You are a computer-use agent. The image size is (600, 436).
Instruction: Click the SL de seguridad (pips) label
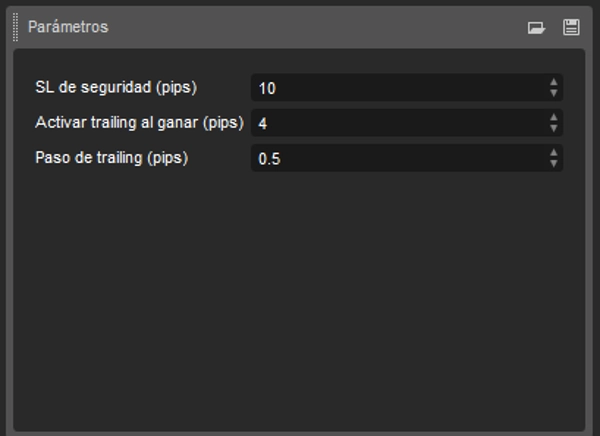pyautogui.click(x=115, y=88)
